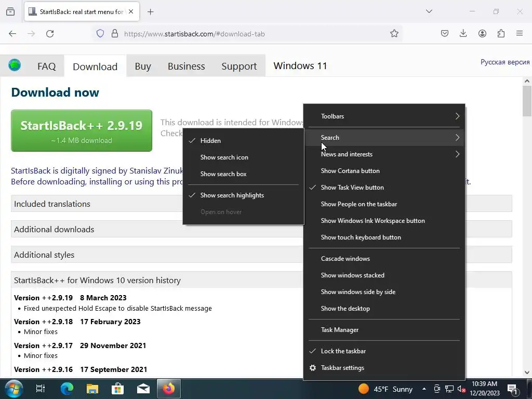Open Pocket save icon in toolbar
Viewport: 532px width, 399px height.
[x=445, y=34]
